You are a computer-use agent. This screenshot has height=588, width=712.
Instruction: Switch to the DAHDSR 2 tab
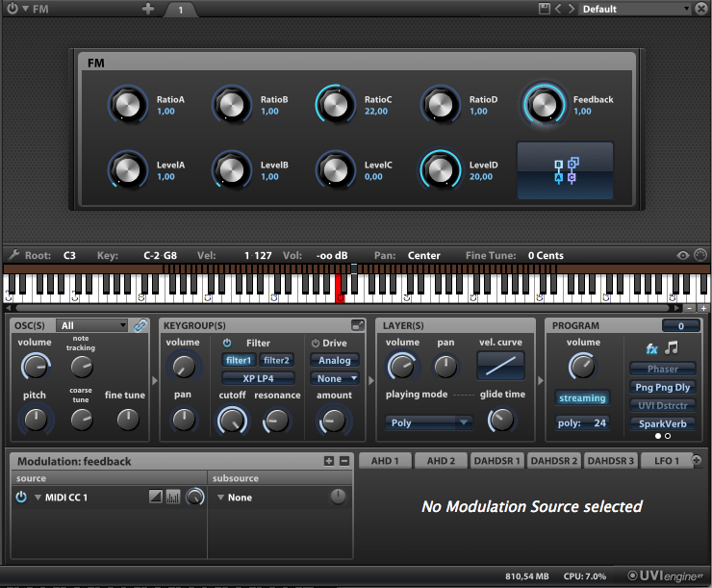(554, 461)
